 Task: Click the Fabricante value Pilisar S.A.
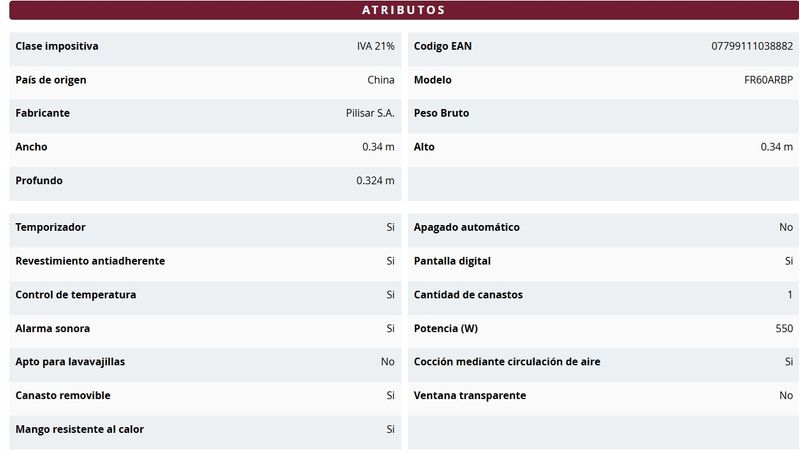tap(370, 114)
